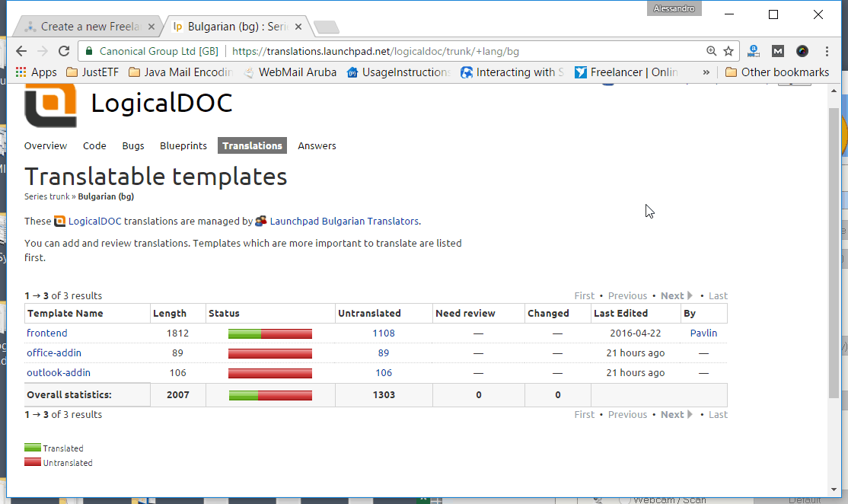The height and width of the screenshot is (504, 848).
Task: Open the Apps grid shortcut in bookmarks bar
Action: [x=37, y=72]
